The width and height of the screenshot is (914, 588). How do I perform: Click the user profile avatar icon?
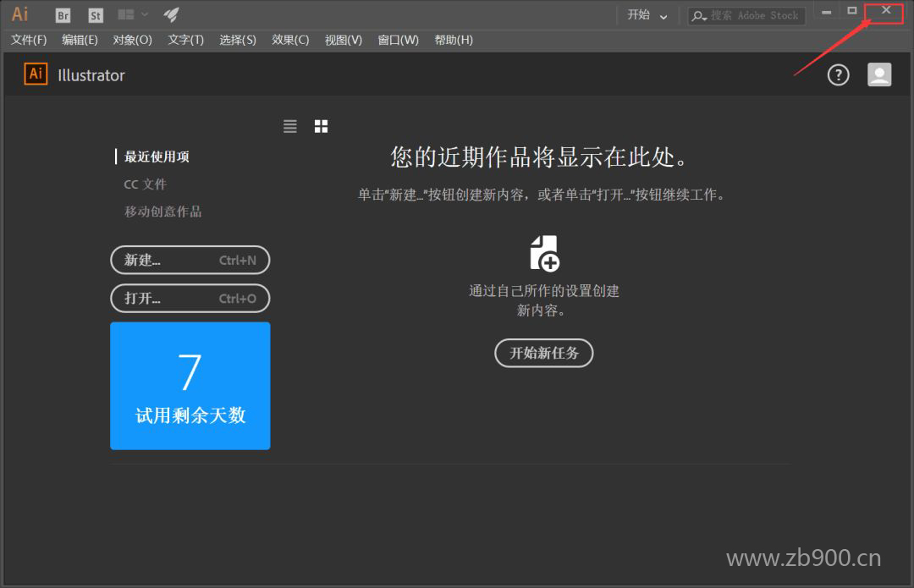click(879, 75)
